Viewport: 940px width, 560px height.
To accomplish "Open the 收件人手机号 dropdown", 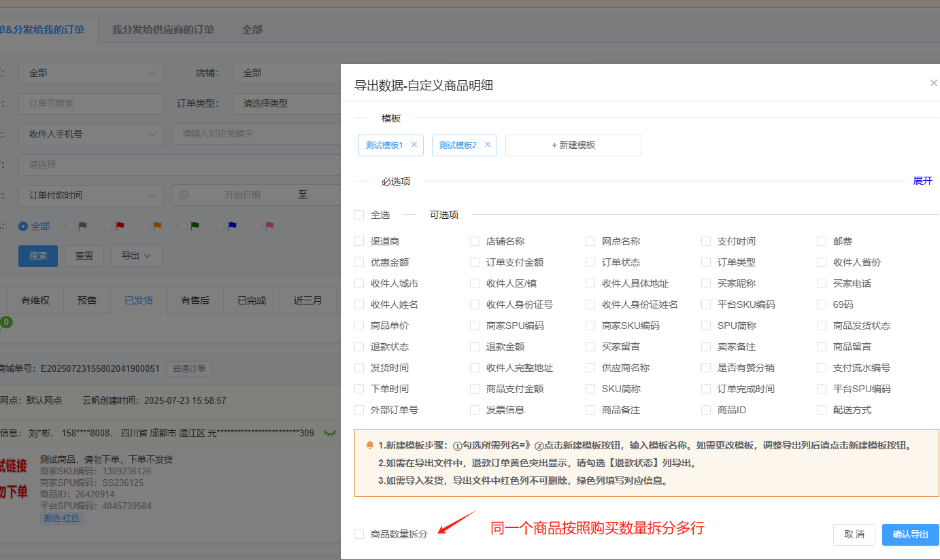I will point(91,134).
